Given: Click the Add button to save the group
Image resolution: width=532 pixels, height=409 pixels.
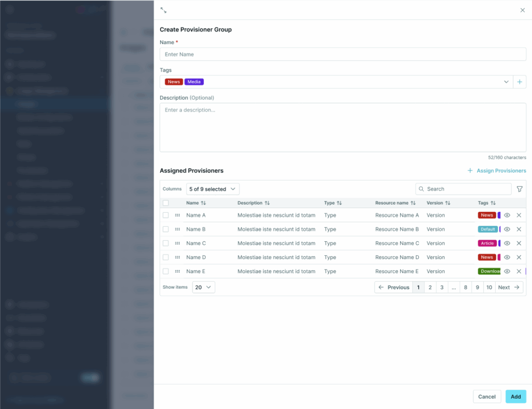Looking at the screenshot, I should coord(515,396).
